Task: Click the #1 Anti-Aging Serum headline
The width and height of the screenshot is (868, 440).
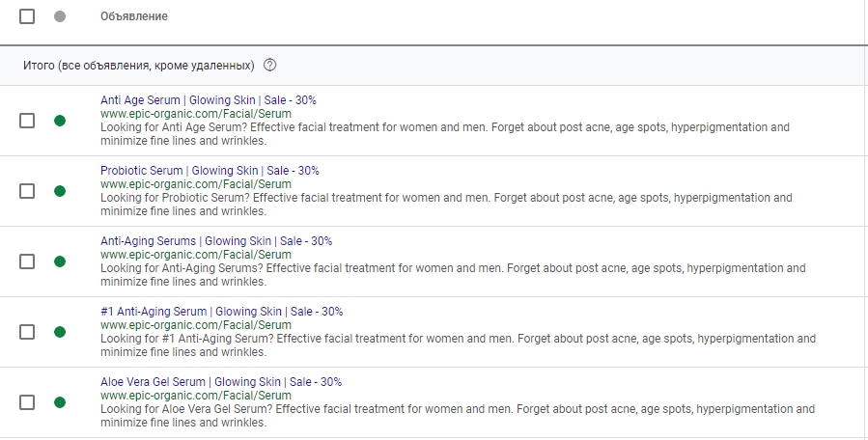Action: (221, 312)
